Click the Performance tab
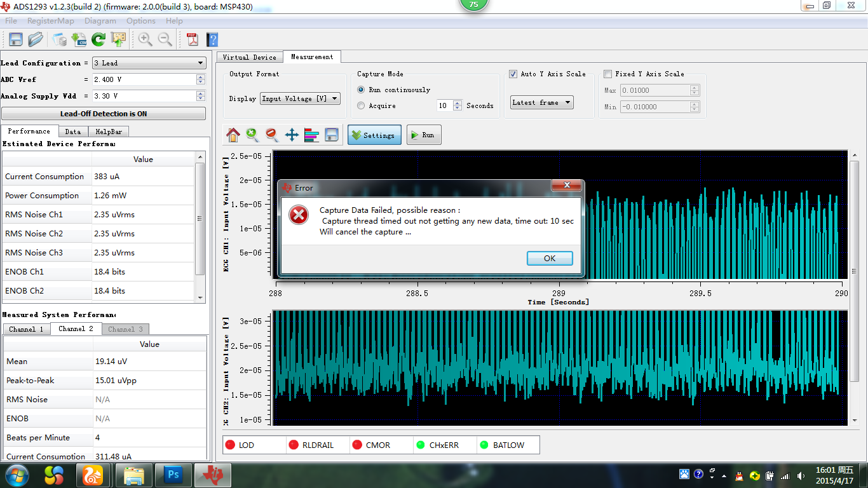Image resolution: width=868 pixels, height=488 pixels. click(x=29, y=131)
